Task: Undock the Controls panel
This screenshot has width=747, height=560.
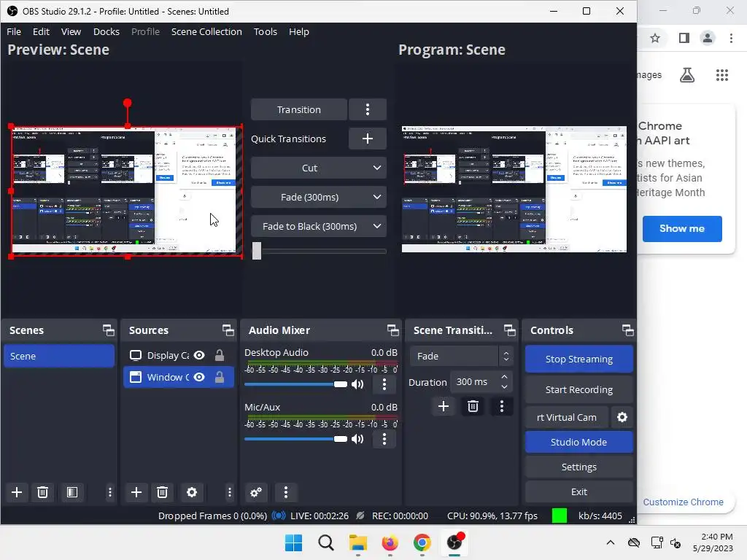Action: (x=628, y=330)
